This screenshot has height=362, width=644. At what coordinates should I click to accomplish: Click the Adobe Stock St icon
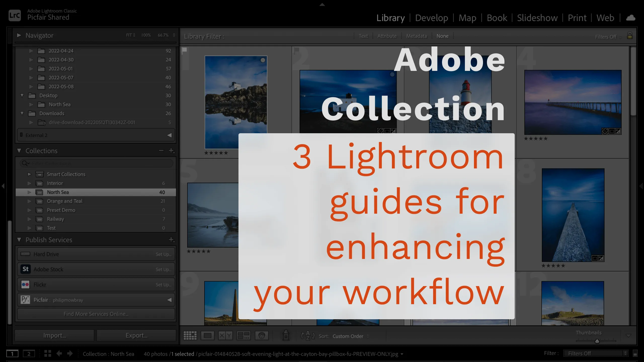(25, 269)
